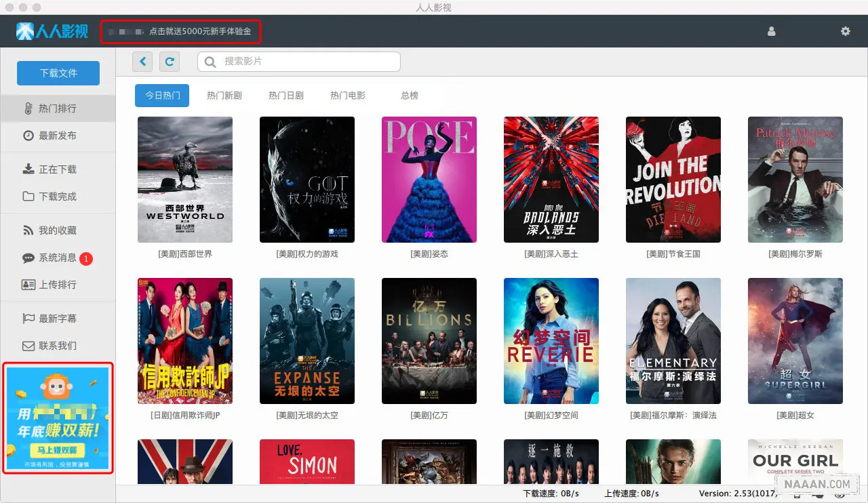Click the flag icon beside 最新字幕
868x503 pixels.
28,319
